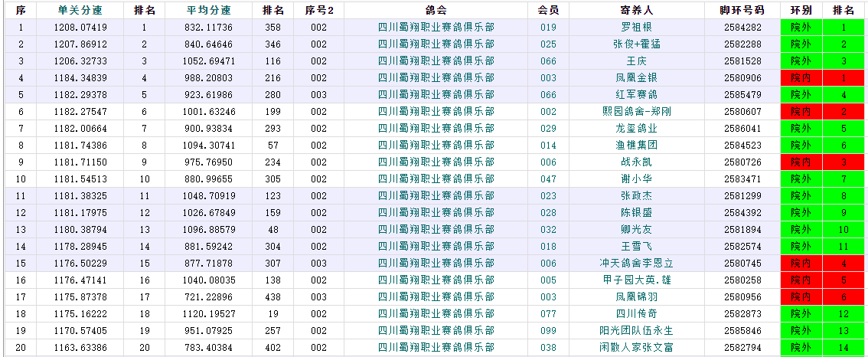Image resolution: width=868 pixels, height=357 pixels.
Task: Click the 会员 column header
Action: click(x=548, y=10)
